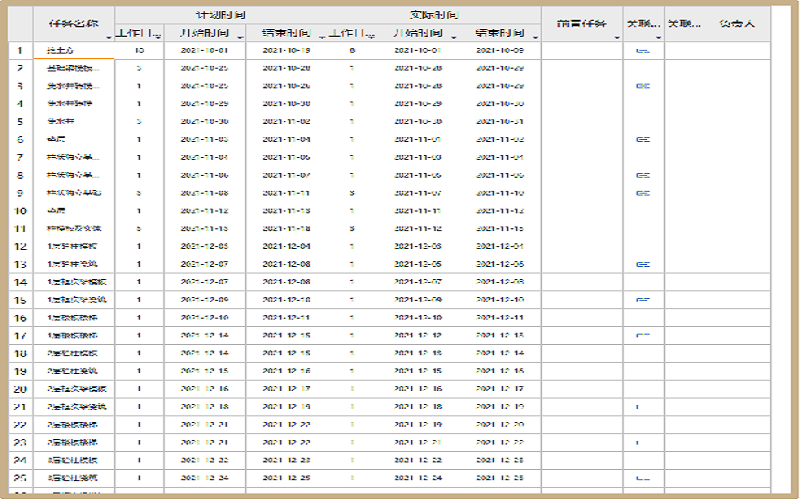Select the planned 工作日 value in row 1
This screenshot has height=500, width=800.
[139, 51]
